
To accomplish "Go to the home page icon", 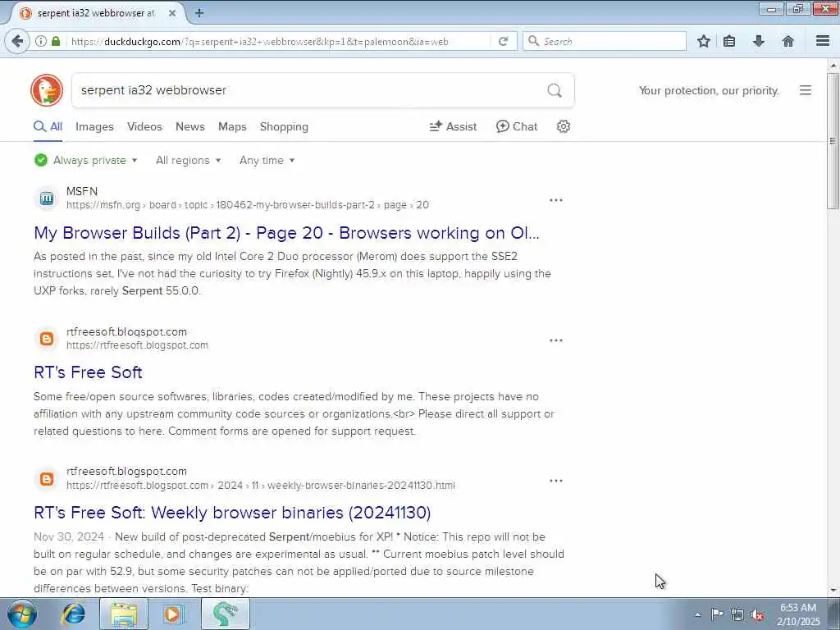I will 787,41.
